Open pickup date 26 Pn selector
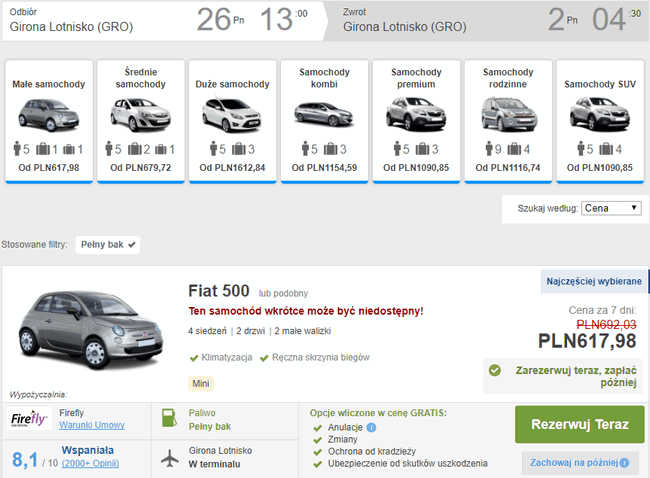 tap(220, 19)
